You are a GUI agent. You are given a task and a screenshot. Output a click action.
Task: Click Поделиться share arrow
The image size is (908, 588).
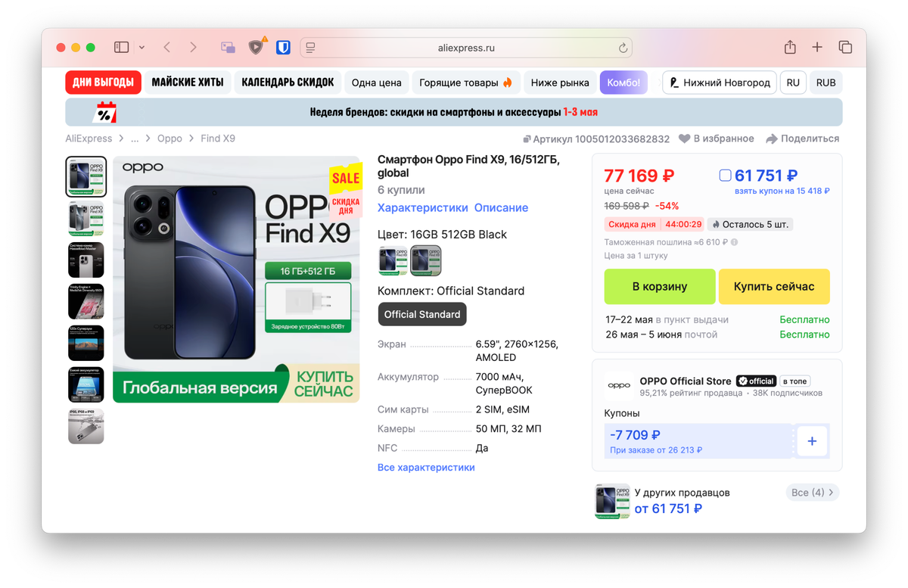coord(802,138)
